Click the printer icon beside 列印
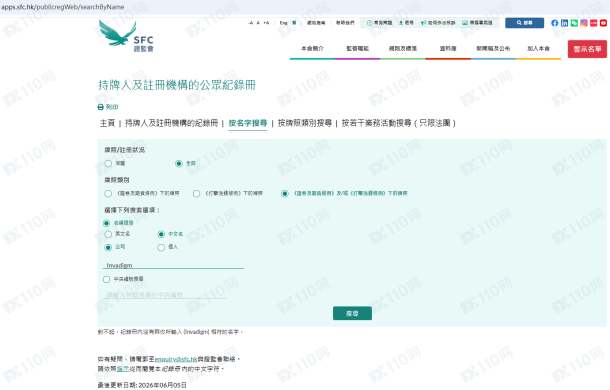Image resolution: width=610 pixels, height=390 pixels. pos(100,107)
